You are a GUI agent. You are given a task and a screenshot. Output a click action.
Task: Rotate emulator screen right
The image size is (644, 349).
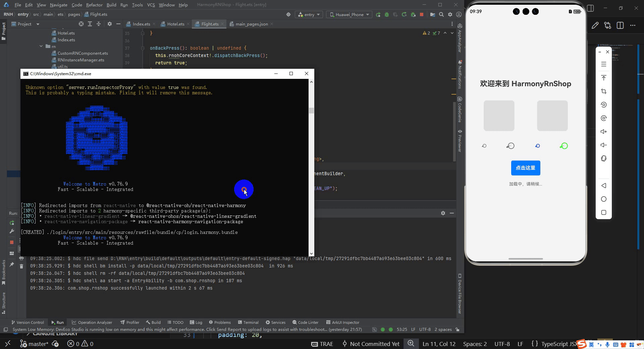point(603,118)
